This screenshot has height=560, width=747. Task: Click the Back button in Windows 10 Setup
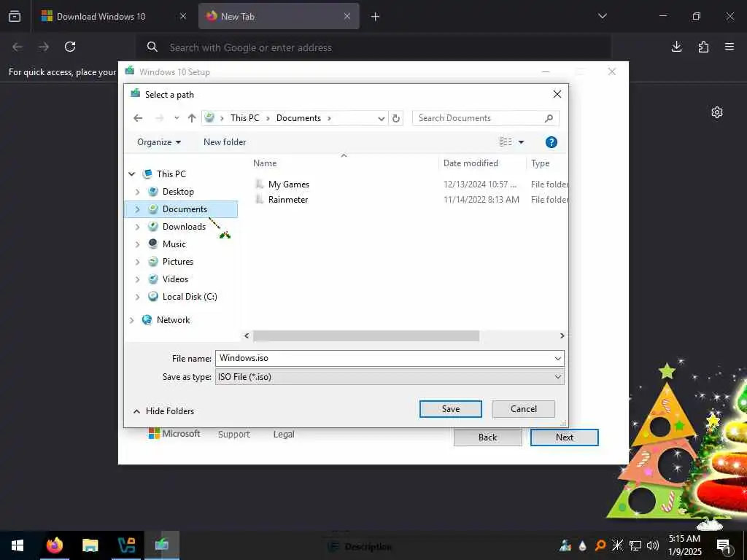tap(488, 437)
